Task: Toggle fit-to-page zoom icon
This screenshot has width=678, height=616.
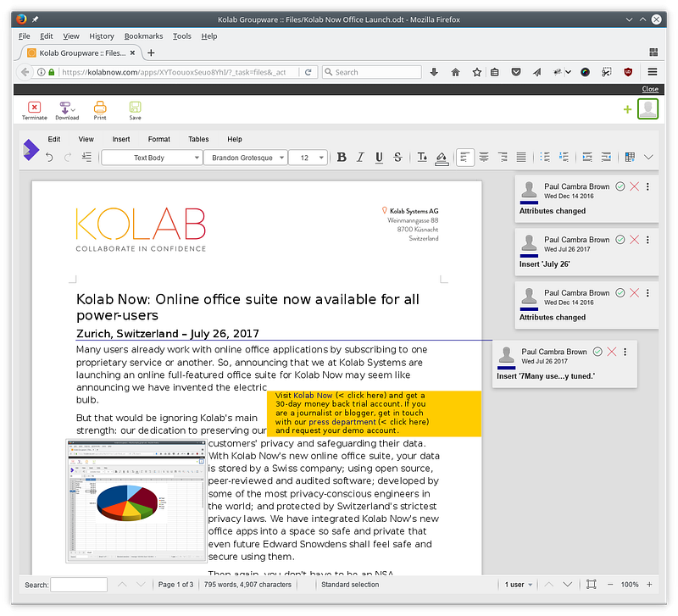Action: tap(591, 585)
